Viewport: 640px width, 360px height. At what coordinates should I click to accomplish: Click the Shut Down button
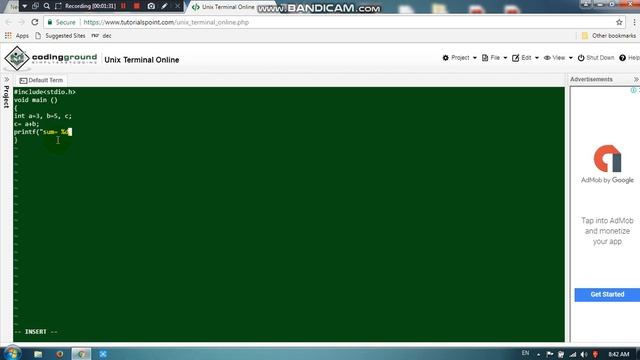coord(596,58)
